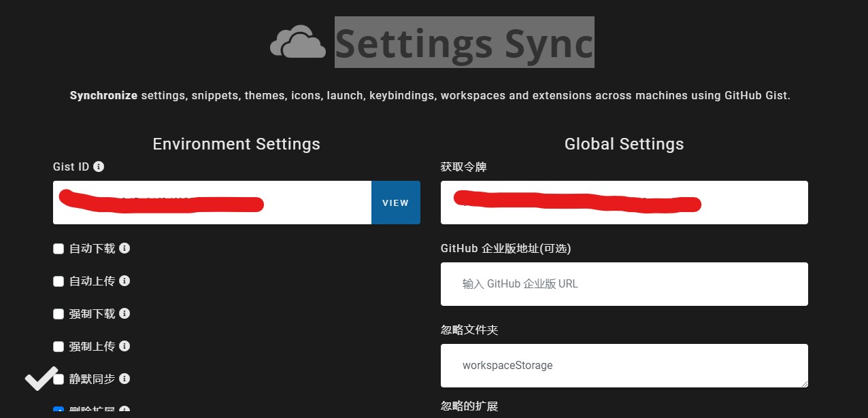Toggle the 静默同步 checkbox
Image resolution: width=868 pixels, height=418 pixels.
click(59, 379)
